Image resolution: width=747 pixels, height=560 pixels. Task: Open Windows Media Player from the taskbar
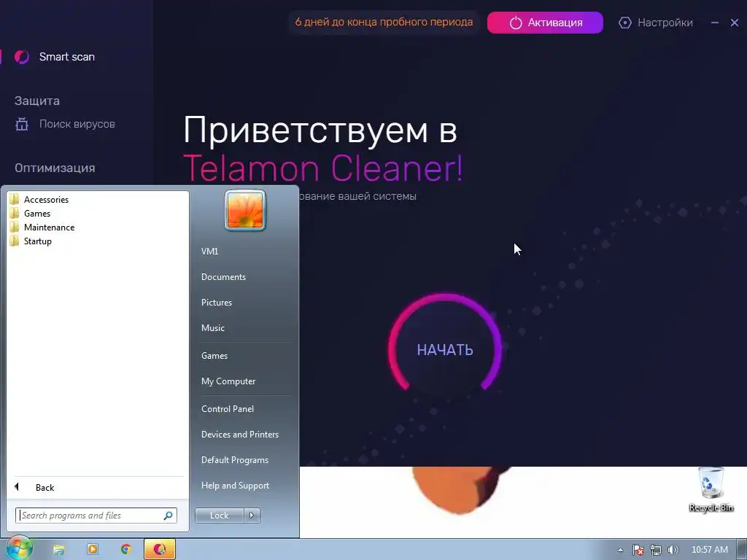[93, 550]
